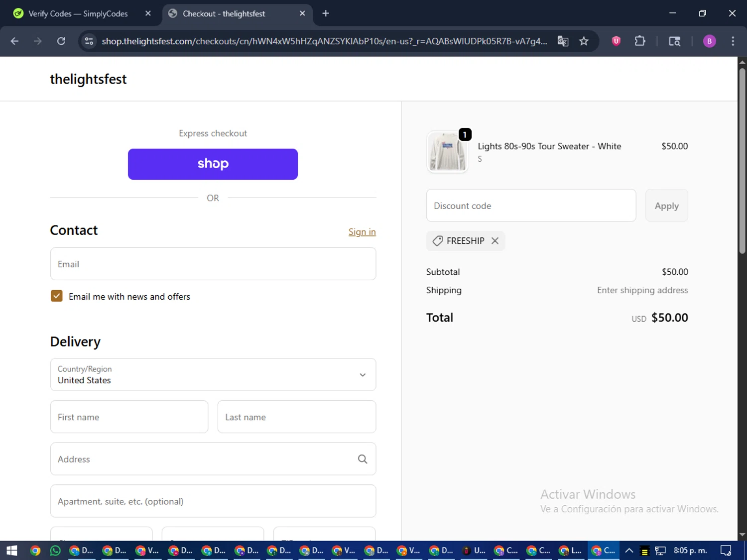Viewport: 747px width, 560px height.
Task: Show hidden system tray icons
Action: click(x=629, y=551)
